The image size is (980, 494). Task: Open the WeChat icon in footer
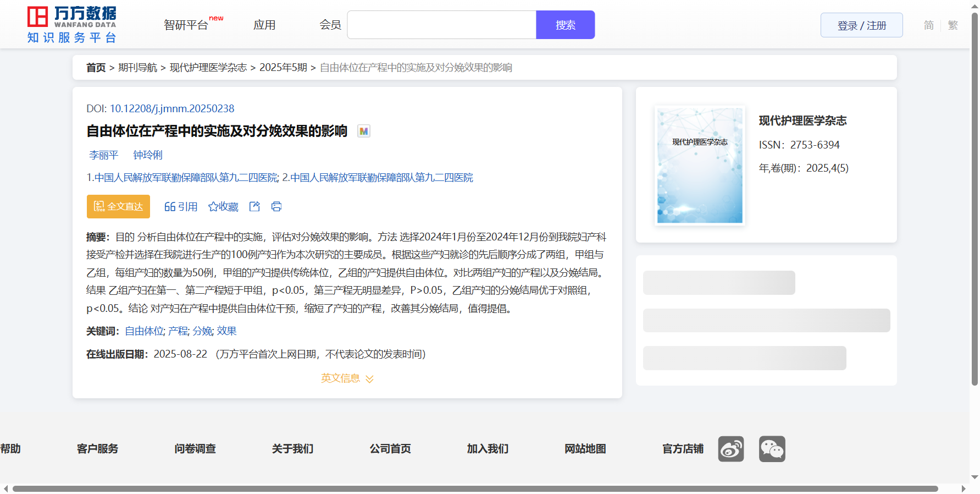(x=772, y=449)
